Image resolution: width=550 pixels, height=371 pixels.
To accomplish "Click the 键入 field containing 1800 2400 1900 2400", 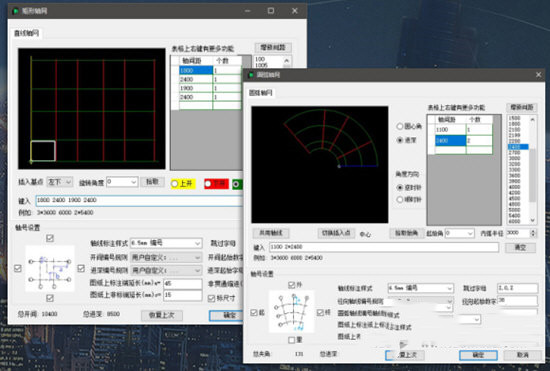I will 139,201.
